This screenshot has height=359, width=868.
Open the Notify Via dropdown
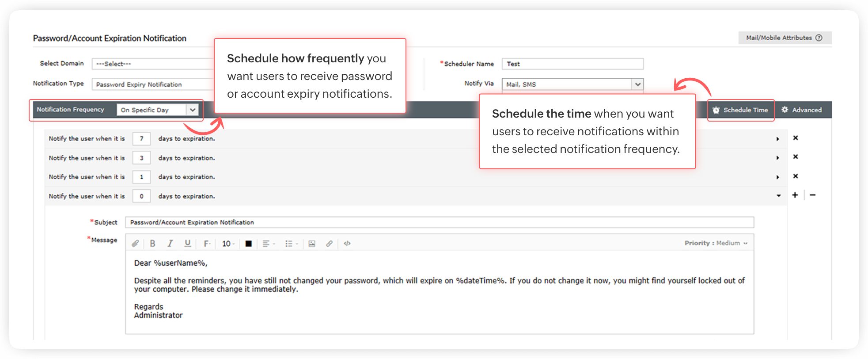pyautogui.click(x=572, y=84)
